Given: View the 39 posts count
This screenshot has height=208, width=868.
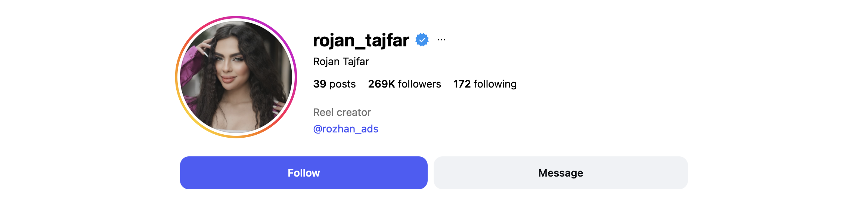Looking at the screenshot, I should coord(334,84).
